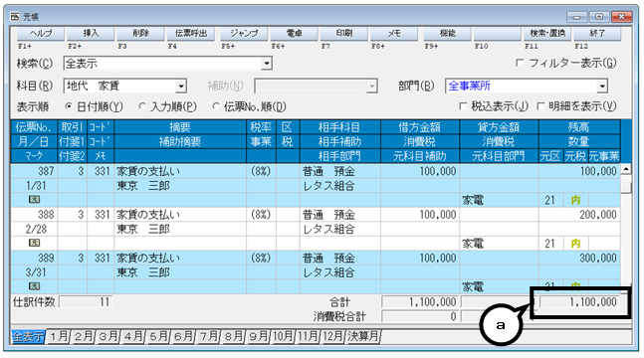This screenshot has width=644, height=358.
Task: Switch to the 11月 tab
Action: 308,337
